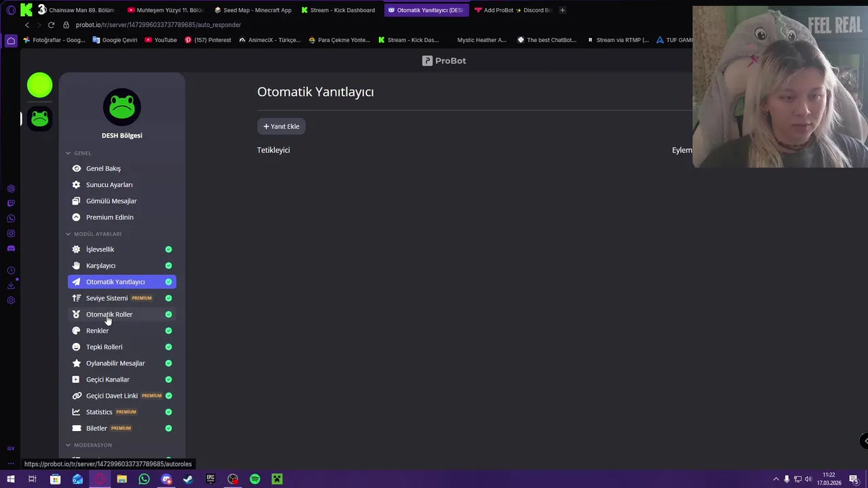The height and width of the screenshot is (488, 868).
Task: Click the link icon beside Geçici Davet Linki
Action: click(76, 396)
